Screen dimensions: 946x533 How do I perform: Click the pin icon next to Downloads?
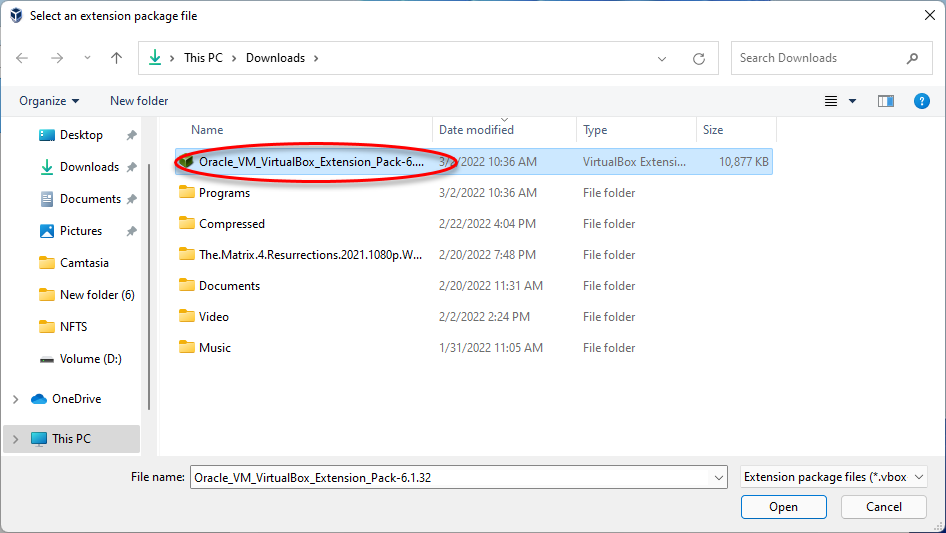click(x=131, y=167)
